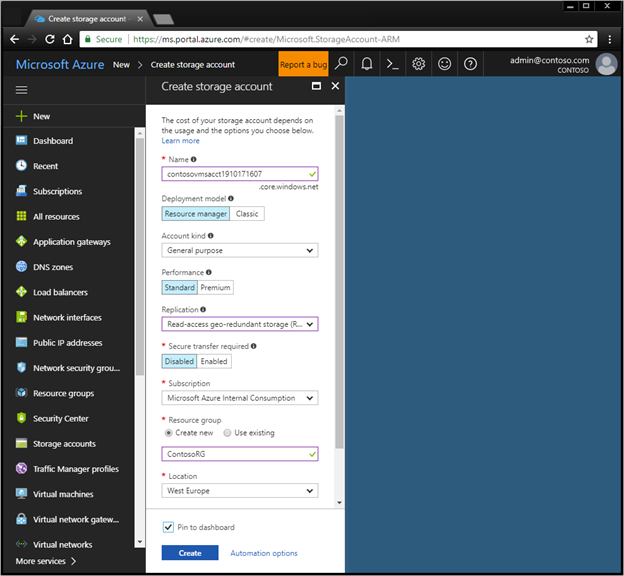Screen dimensions: 624x576
Task: Click the Learn more link
Action: 180,141
